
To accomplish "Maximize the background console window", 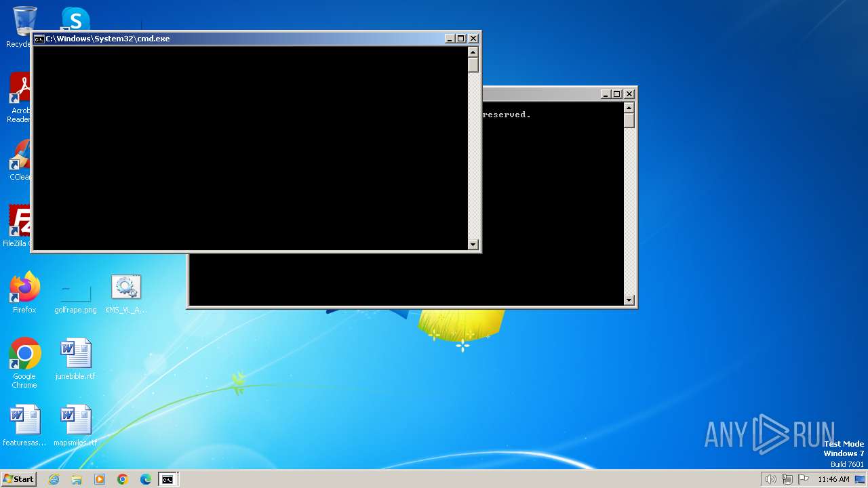I will pos(617,94).
